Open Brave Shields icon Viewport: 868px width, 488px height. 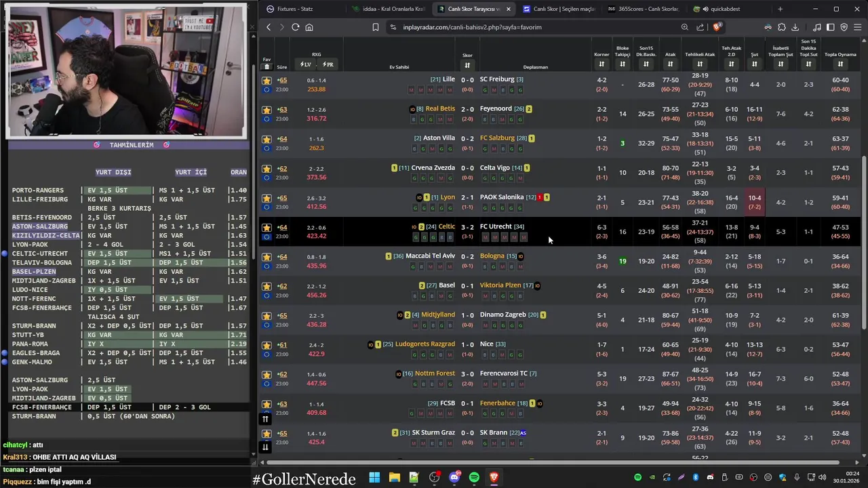pyautogui.click(x=717, y=27)
